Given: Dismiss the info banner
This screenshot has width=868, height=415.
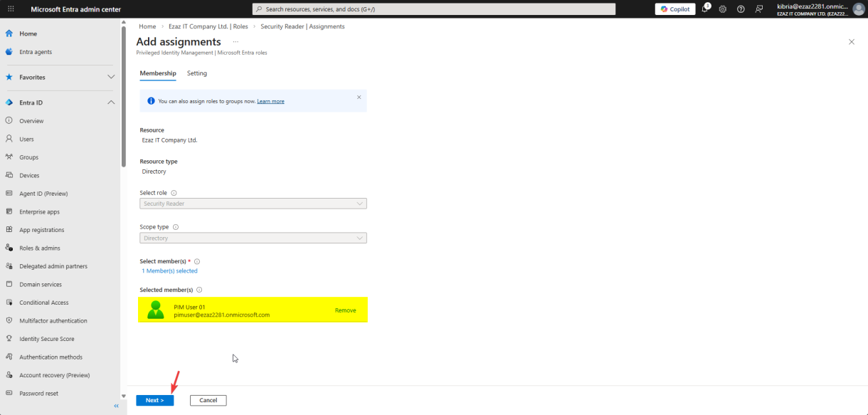Looking at the screenshot, I should 359,97.
